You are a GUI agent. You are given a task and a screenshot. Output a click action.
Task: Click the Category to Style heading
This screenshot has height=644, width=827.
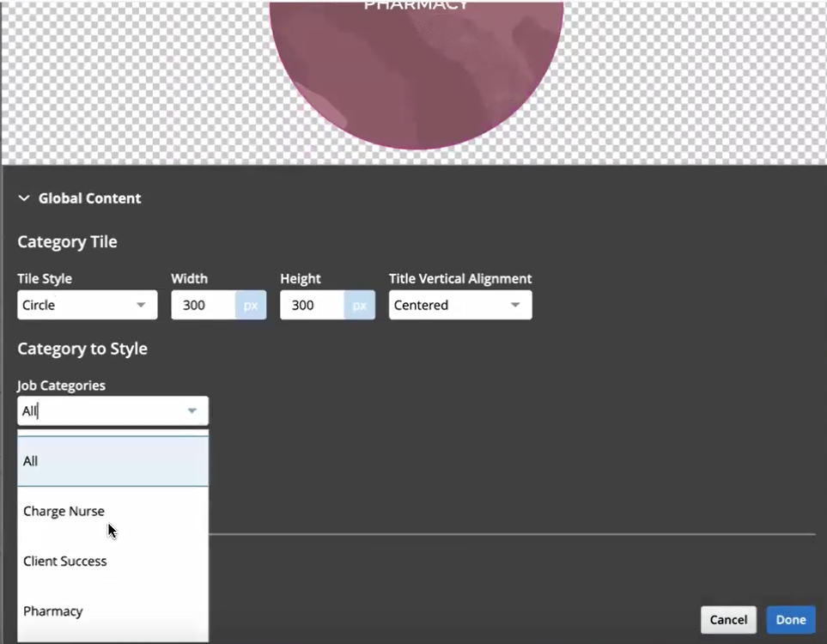(82, 349)
